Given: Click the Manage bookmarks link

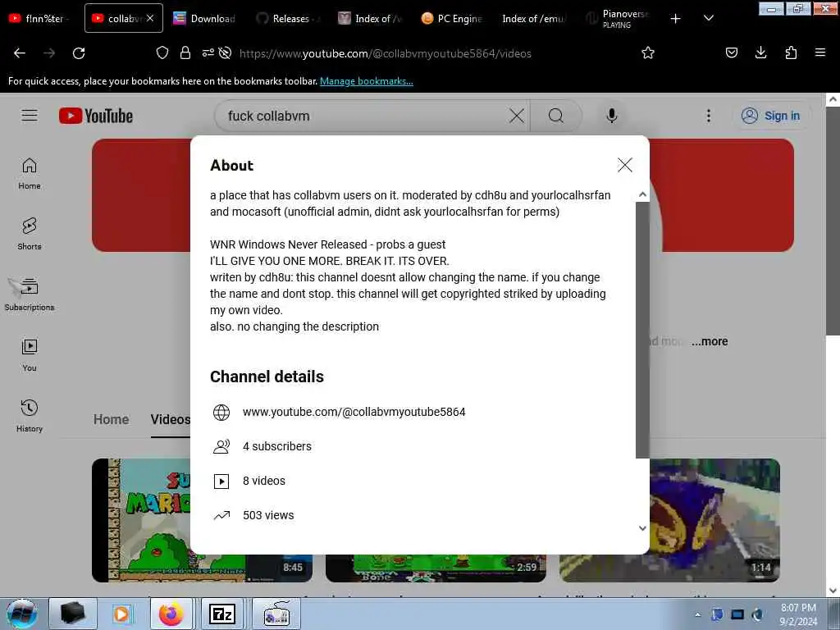Looking at the screenshot, I should [367, 81].
